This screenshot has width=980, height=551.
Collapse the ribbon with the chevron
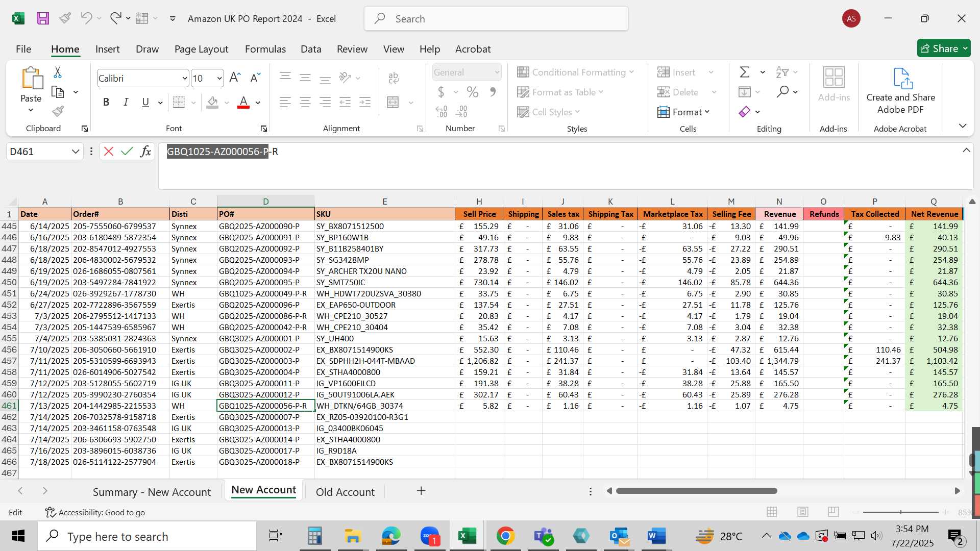[x=963, y=126]
